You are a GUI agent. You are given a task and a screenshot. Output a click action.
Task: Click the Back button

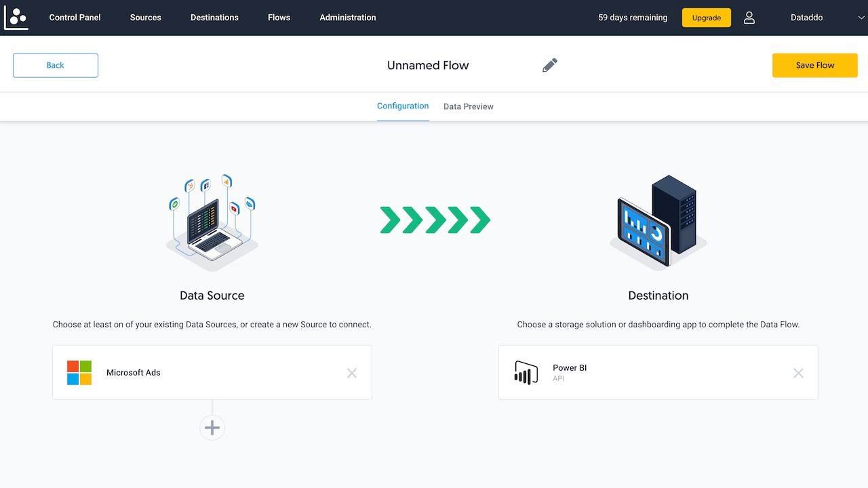pos(56,65)
